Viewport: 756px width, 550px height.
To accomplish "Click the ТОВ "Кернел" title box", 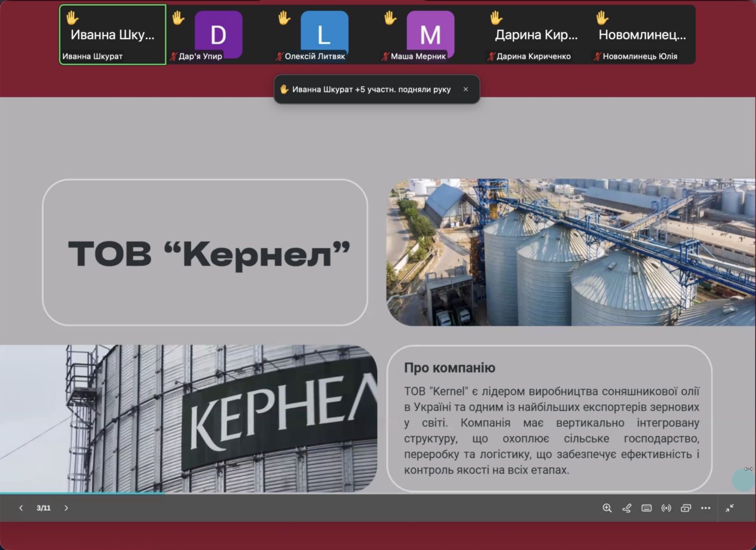I will 205,252.
